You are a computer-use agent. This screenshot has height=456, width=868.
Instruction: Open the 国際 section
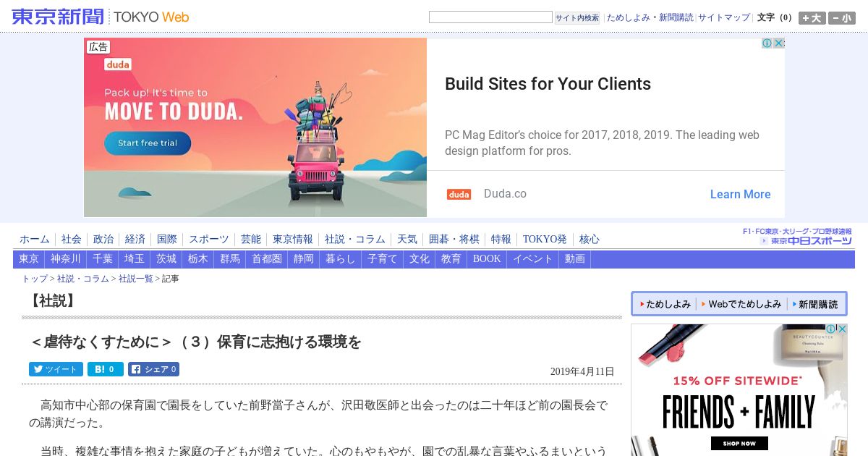click(167, 240)
